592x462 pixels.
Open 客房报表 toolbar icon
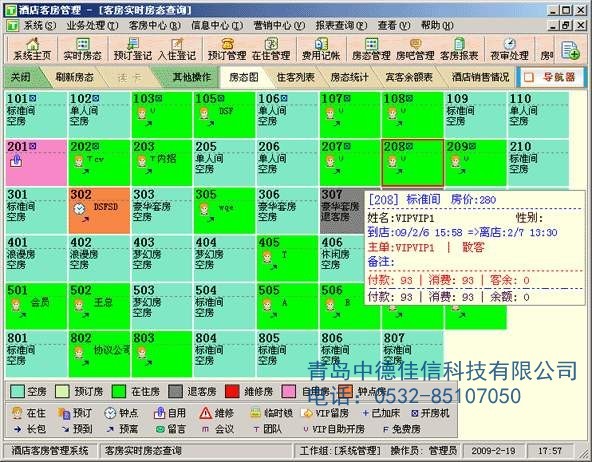click(x=459, y=49)
